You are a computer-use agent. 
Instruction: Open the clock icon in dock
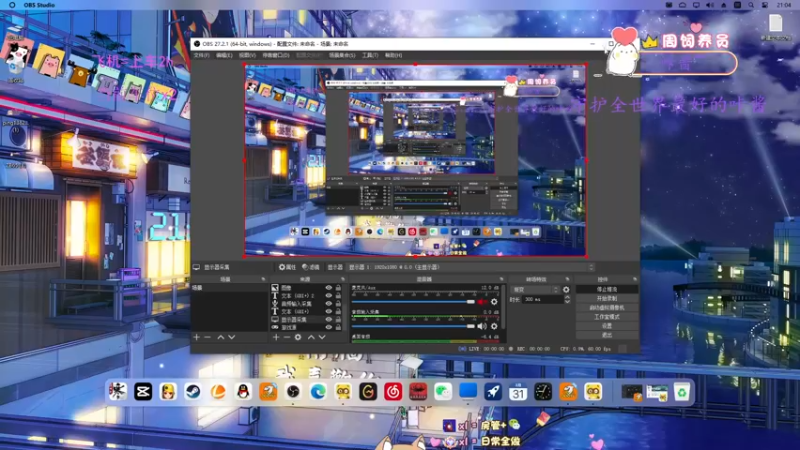pos(543,392)
